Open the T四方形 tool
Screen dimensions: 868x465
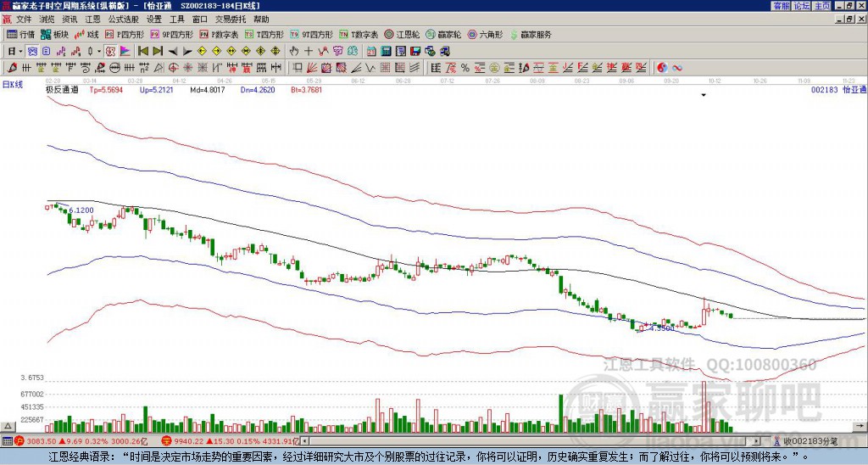click(x=264, y=34)
